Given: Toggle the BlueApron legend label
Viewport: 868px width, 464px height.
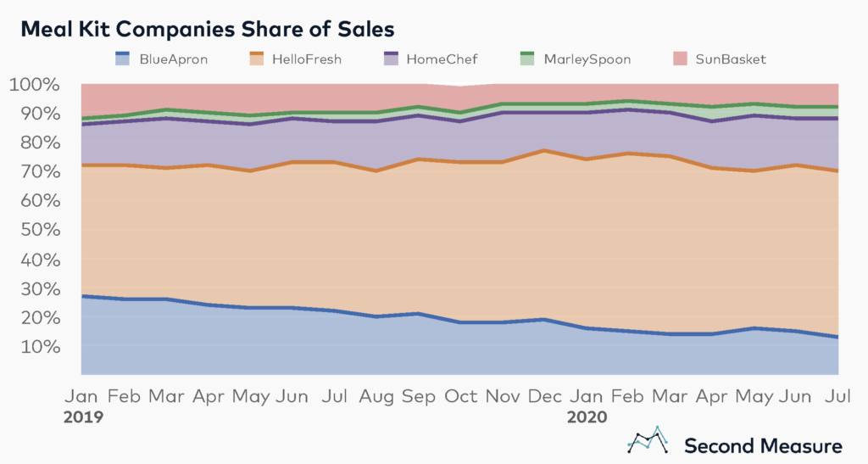Looking at the screenshot, I should (173, 59).
